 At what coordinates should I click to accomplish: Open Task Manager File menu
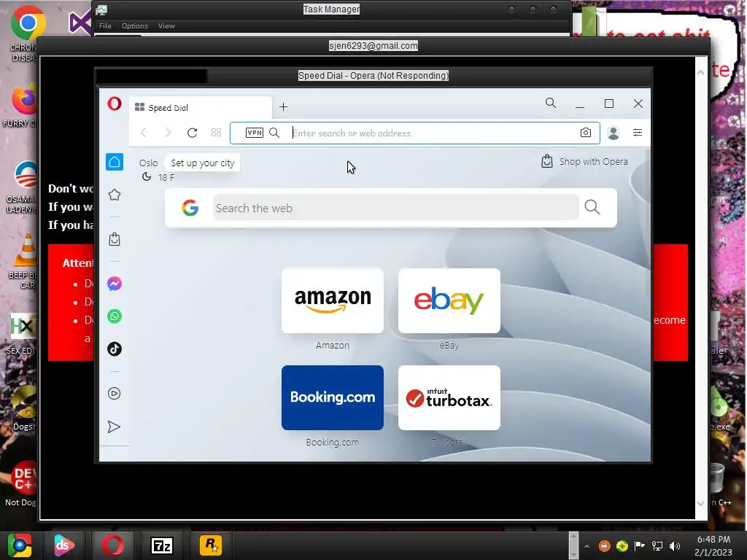pyautogui.click(x=105, y=26)
